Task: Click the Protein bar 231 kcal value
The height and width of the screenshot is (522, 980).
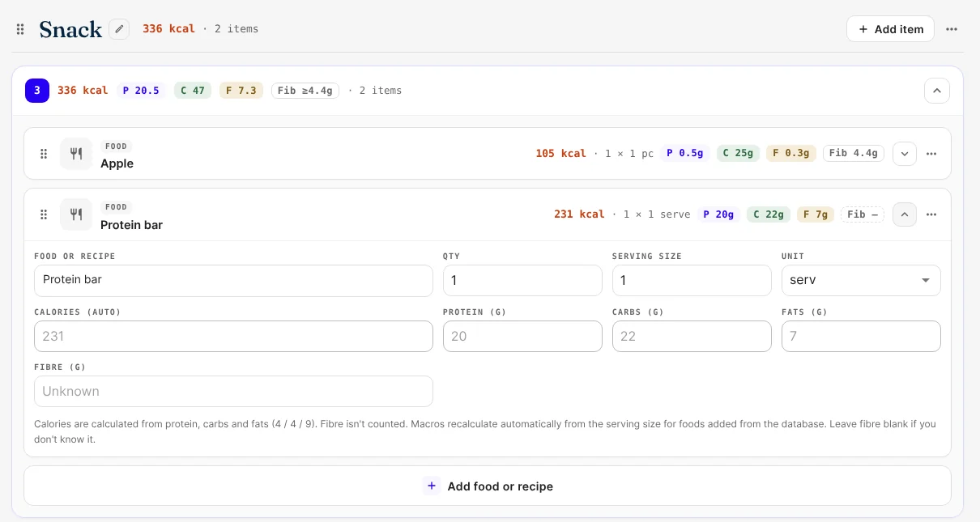Action: click(579, 214)
